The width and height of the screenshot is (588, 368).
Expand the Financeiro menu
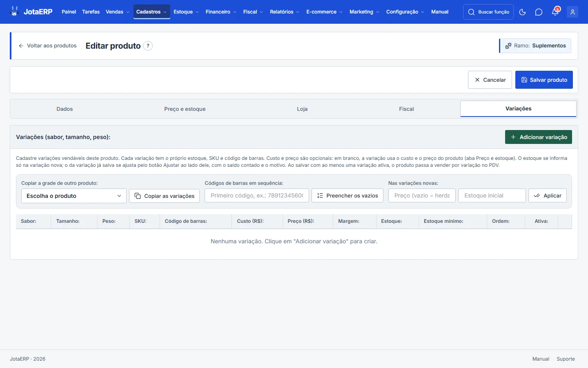point(221,12)
